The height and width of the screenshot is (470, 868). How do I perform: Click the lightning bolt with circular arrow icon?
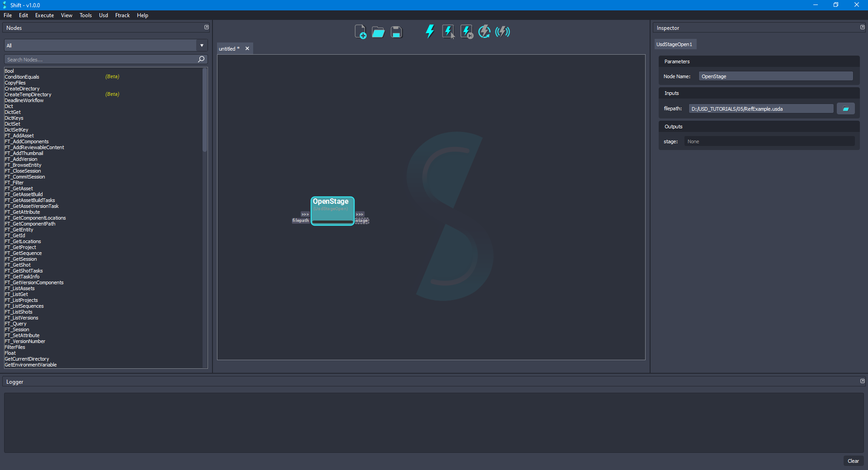coord(484,32)
